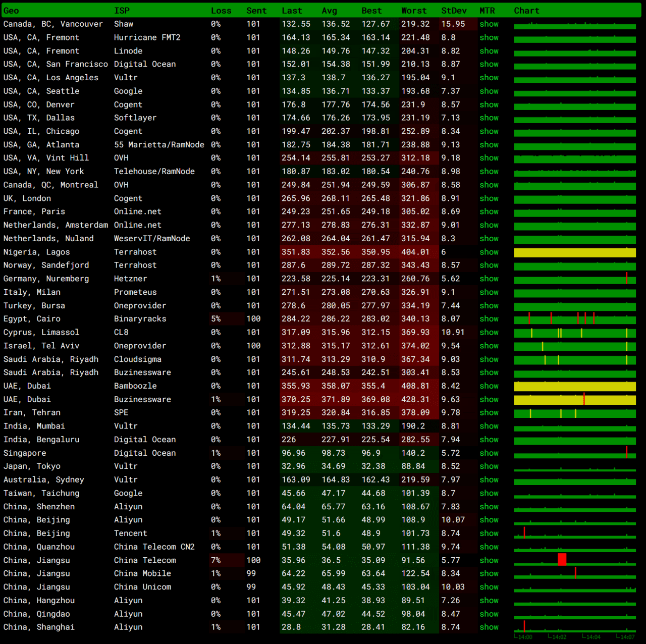Click the 7% loss cell for China Telecom
This screenshot has width=646, height=644.
click(x=216, y=560)
